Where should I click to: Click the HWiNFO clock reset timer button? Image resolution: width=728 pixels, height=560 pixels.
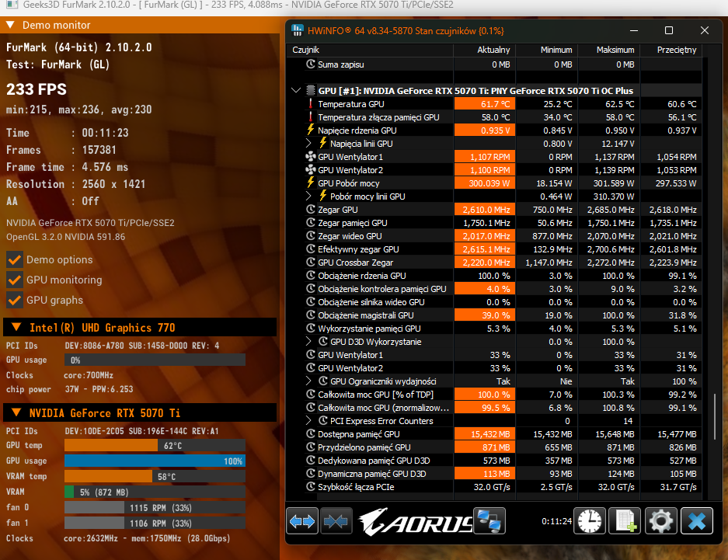(589, 521)
